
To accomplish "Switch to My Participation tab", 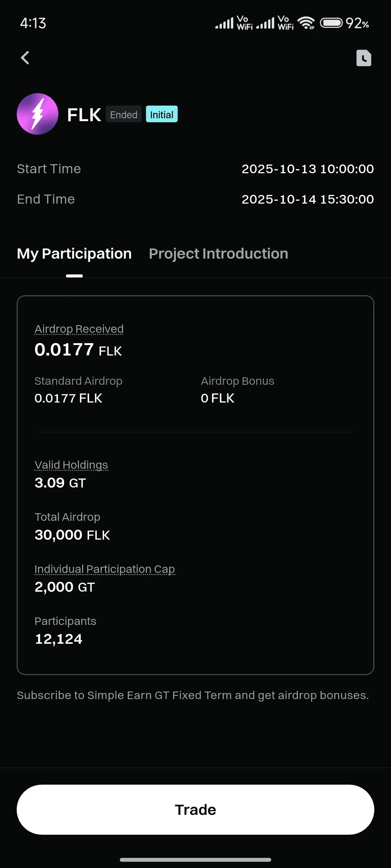I will coord(74,254).
